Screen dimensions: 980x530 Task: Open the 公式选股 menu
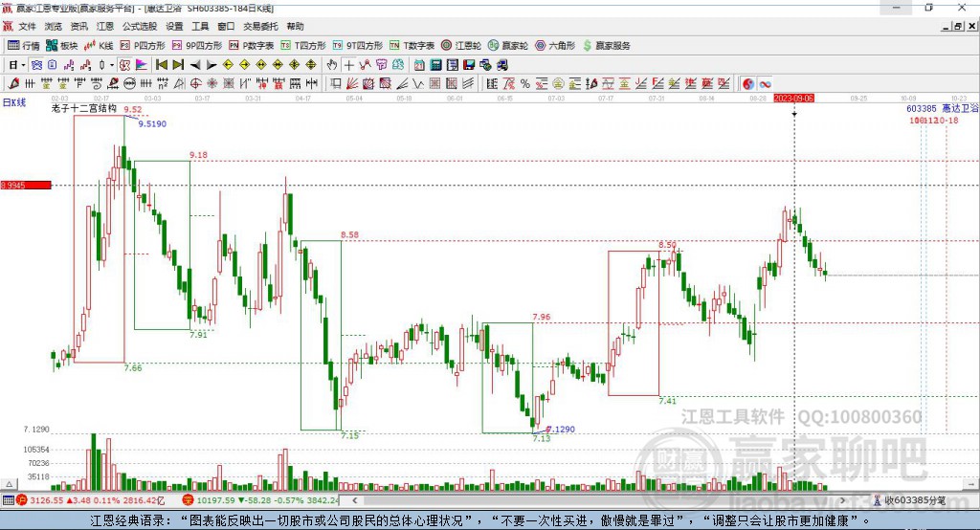point(140,26)
